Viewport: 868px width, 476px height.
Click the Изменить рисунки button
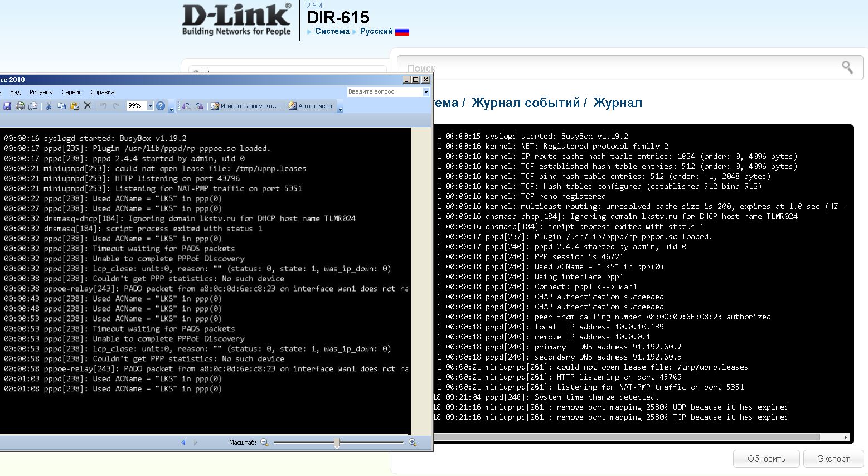245,106
